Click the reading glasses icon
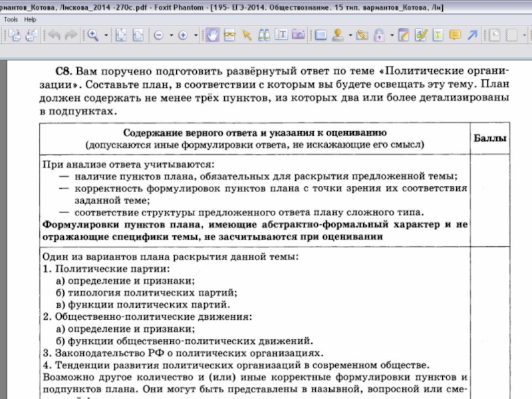Screen dimensions: 532x399 pos(229,35)
